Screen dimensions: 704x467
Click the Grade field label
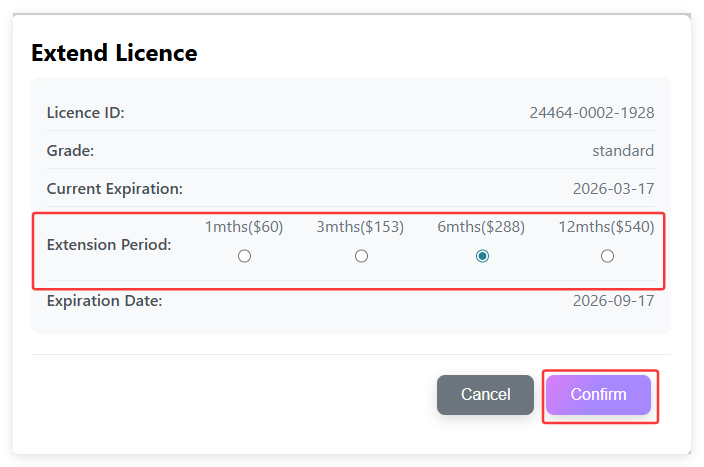point(70,151)
